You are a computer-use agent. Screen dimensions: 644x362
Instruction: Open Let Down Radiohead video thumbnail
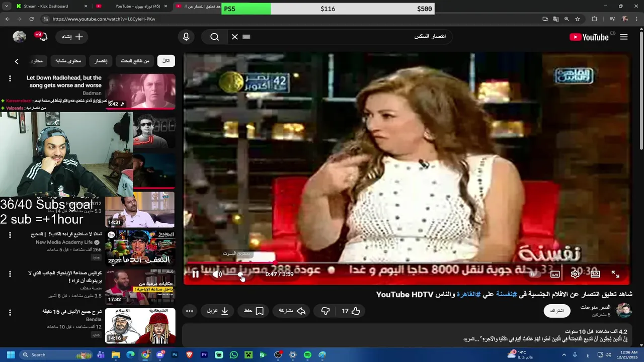(x=140, y=92)
